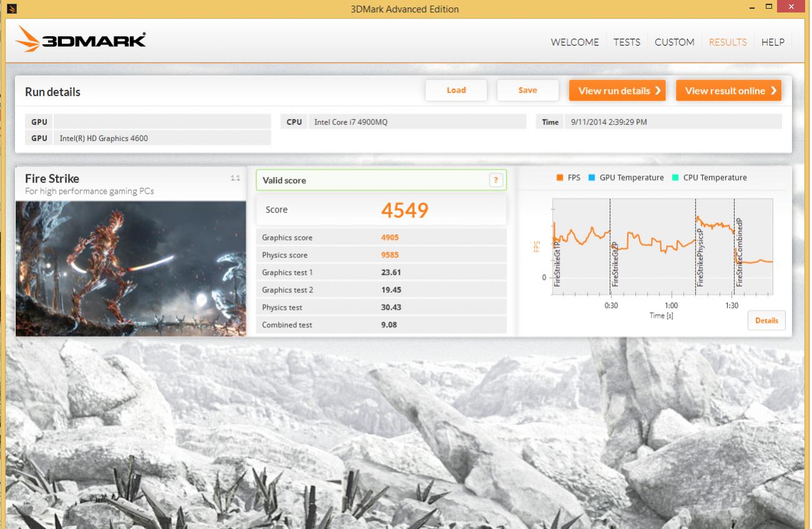Click the Time field 9/11/2014 2:39:29 PM
Screen dimensions: 812x529
point(673,122)
